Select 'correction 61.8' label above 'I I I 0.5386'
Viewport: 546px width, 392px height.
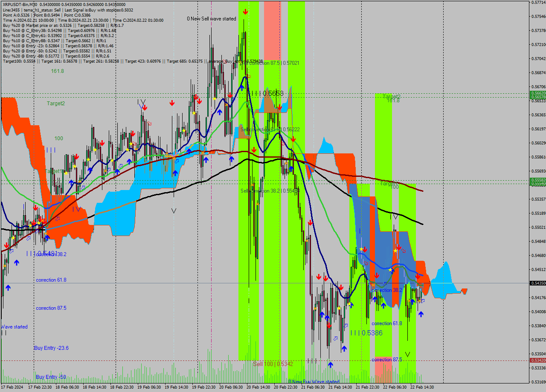[x=387, y=323]
